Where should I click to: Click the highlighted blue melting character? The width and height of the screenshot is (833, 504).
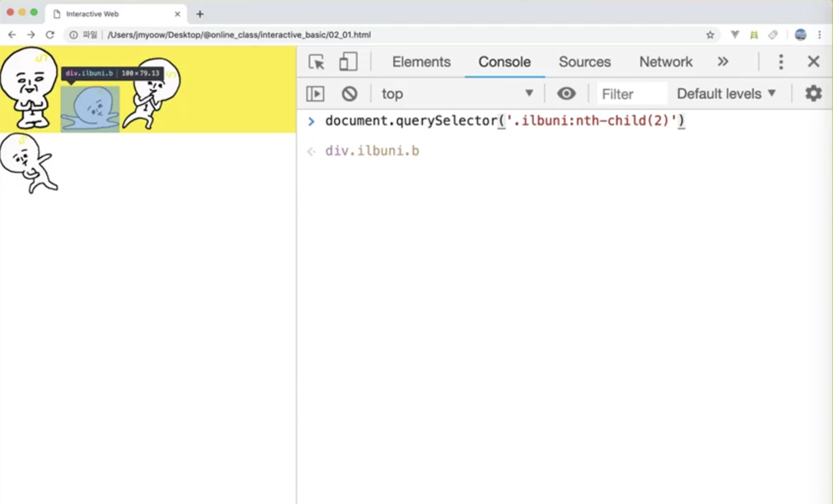click(x=90, y=108)
